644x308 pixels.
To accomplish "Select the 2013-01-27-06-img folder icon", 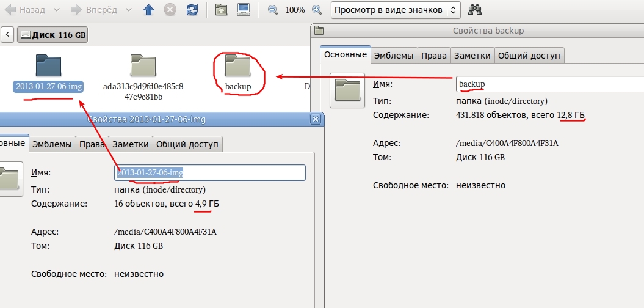I will click(48, 66).
